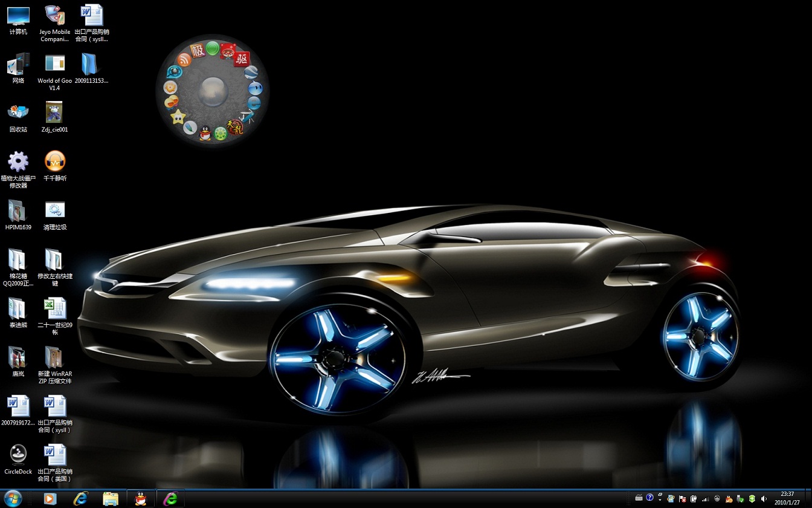Select the World of Goo V1.4 shortcut
Screen dimensions: 812x508
coord(55,64)
